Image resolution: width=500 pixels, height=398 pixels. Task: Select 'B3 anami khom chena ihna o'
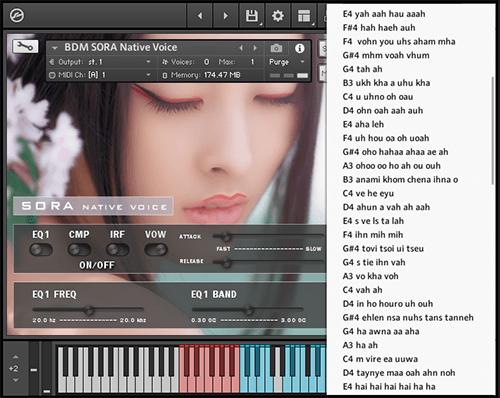click(x=400, y=180)
